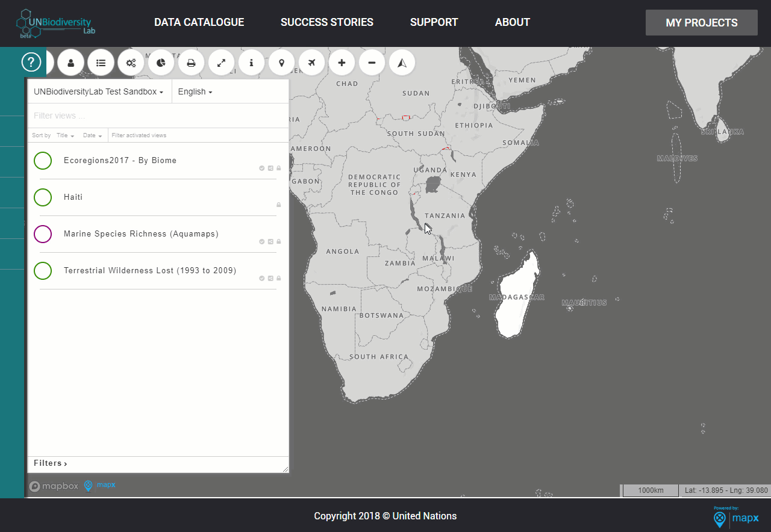Open the UNBiodiversityLab Test Sandbox project dropdown
Image resolution: width=771 pixels, height=532 pixels.
99,92
